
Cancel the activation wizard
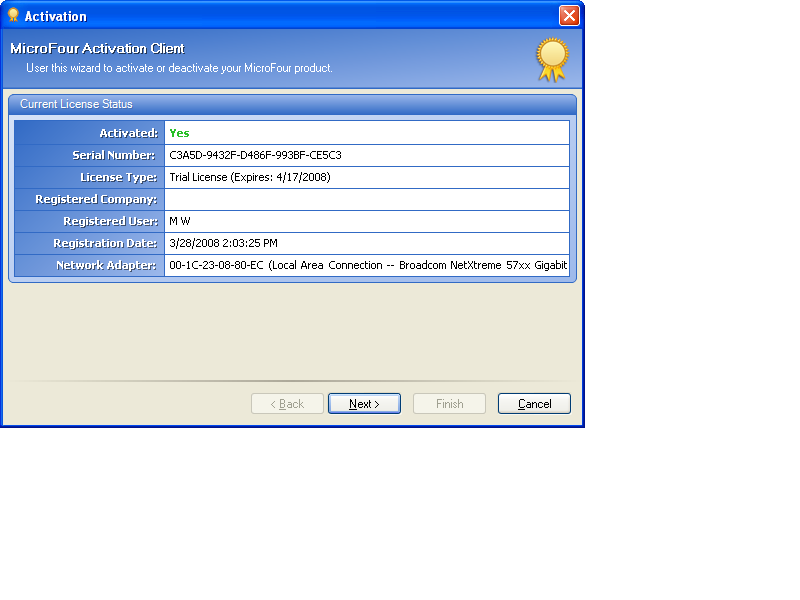coord(534,404)
